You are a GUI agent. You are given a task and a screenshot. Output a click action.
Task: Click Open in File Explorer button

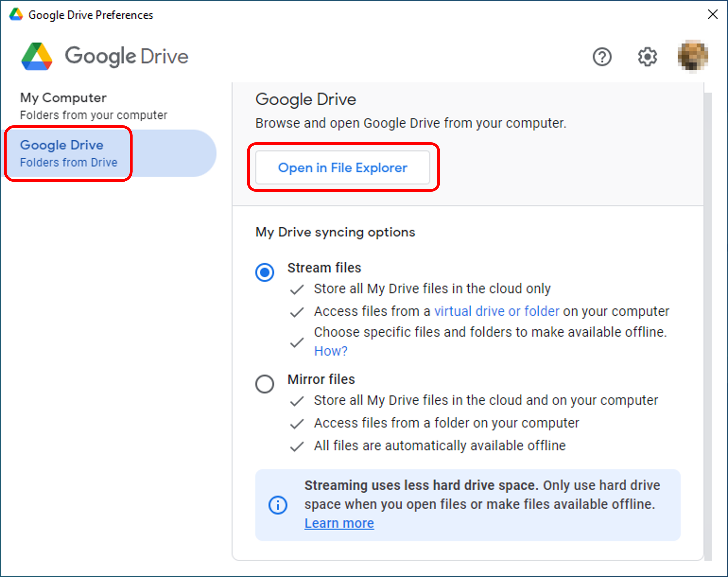tap(342, 168)
